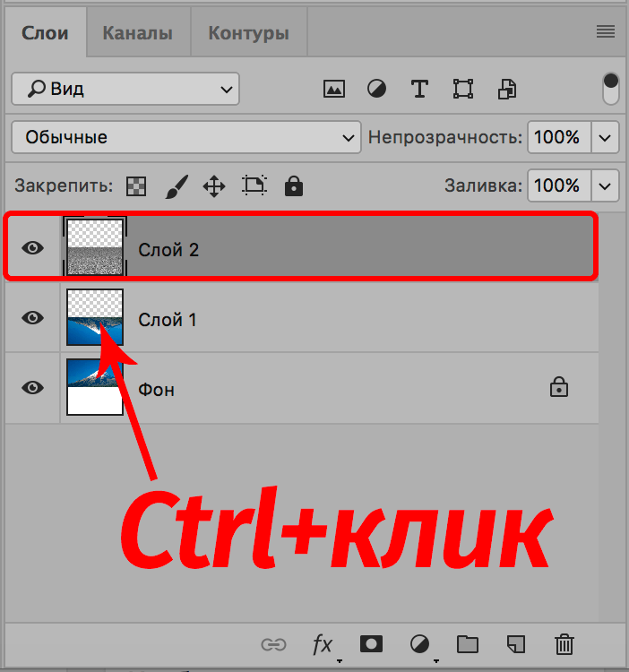Delete layer trash icon
The image size is (629, 672).
(x=564, y=644)
